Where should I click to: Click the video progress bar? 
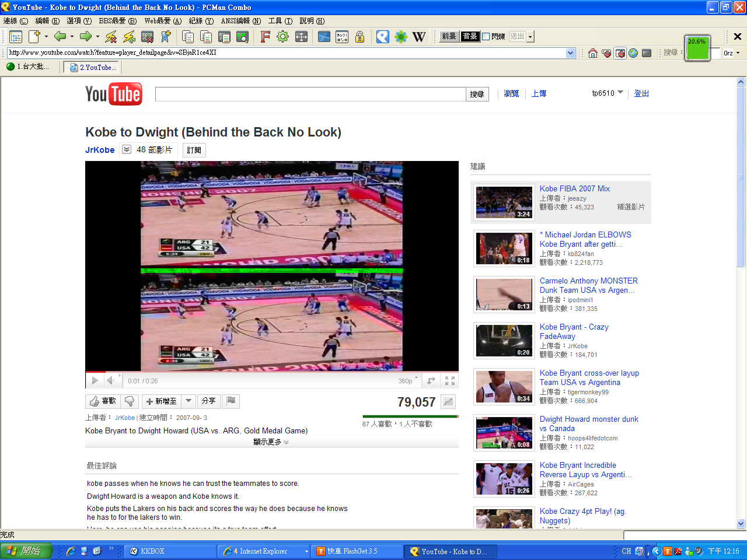coord(272,372)
